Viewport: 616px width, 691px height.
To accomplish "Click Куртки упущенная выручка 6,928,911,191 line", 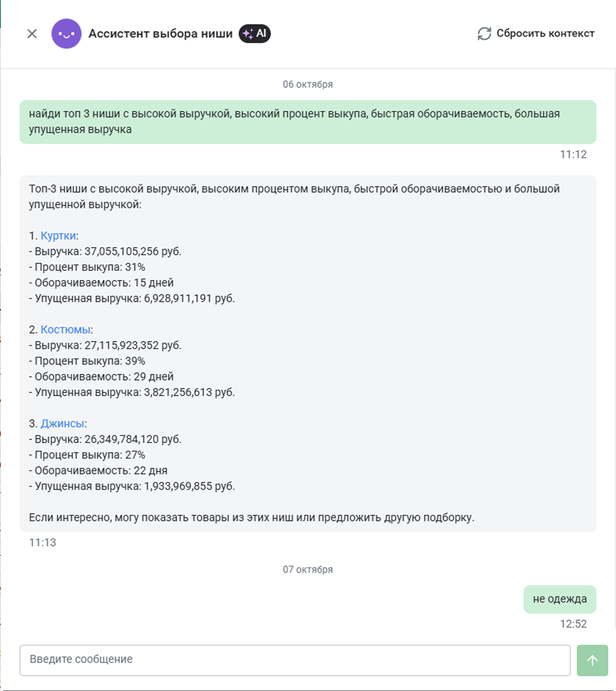I will click(132, 298).
